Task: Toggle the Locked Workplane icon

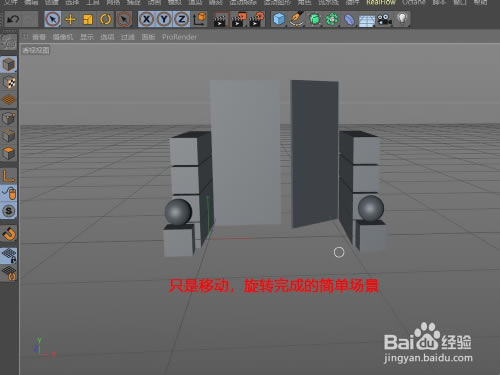Action: point(9,255)
